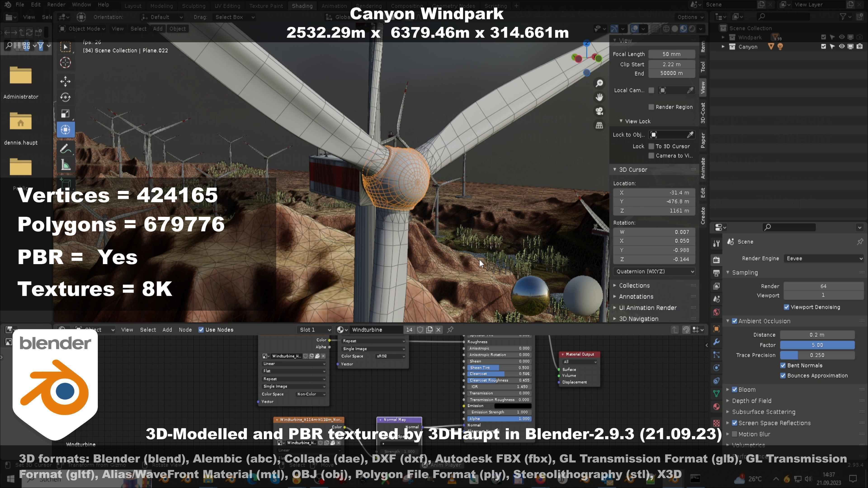The width and height of the screenshot is (868, 488).
Task: Click the Focal Length 50 mm field
Action: tap(672, 54)
